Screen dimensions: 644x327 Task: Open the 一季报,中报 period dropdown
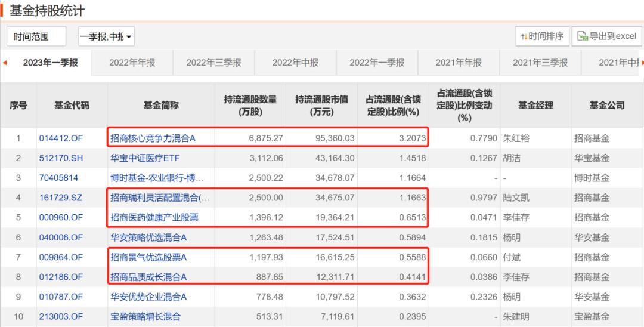[x=106, y=36]
